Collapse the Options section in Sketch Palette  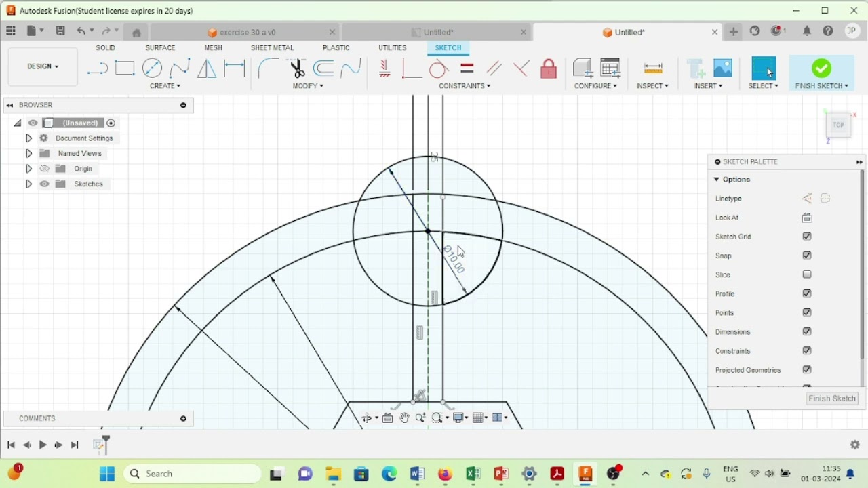click(x=717, y=180)
